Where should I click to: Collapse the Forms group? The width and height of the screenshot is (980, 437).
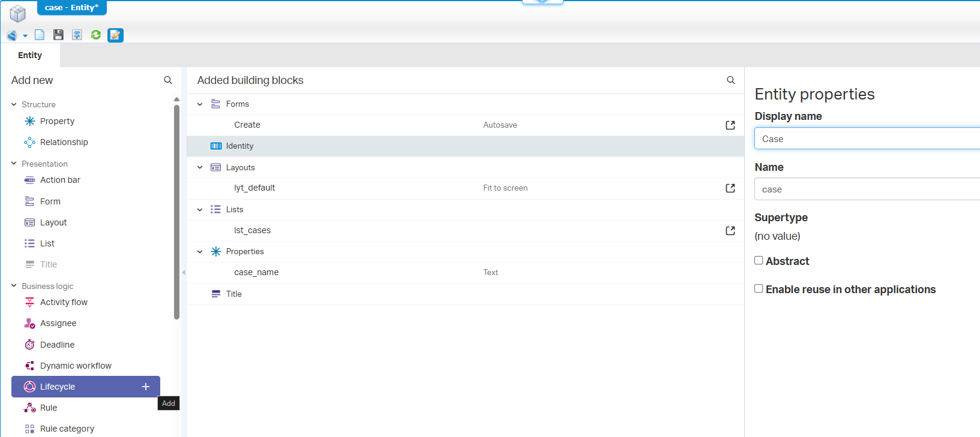[x=200, y=104]
